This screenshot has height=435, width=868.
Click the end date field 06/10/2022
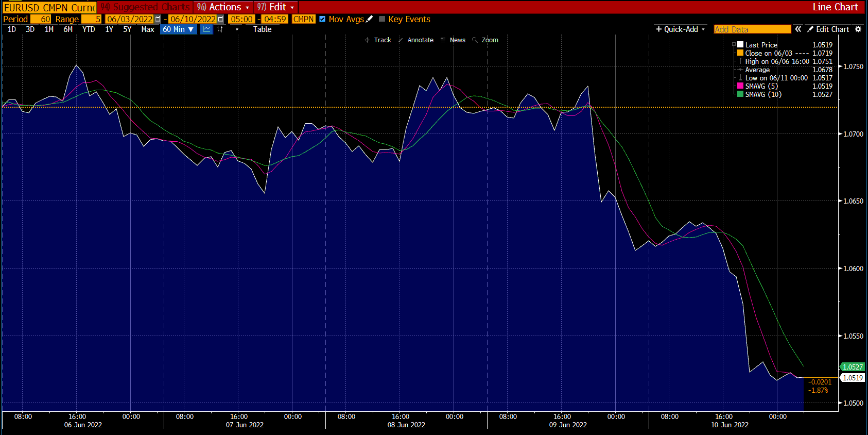[193, 19]
